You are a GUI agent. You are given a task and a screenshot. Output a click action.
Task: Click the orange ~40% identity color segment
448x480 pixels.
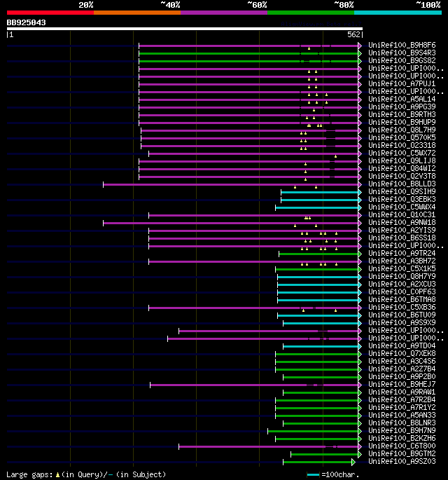pos(137,13)
